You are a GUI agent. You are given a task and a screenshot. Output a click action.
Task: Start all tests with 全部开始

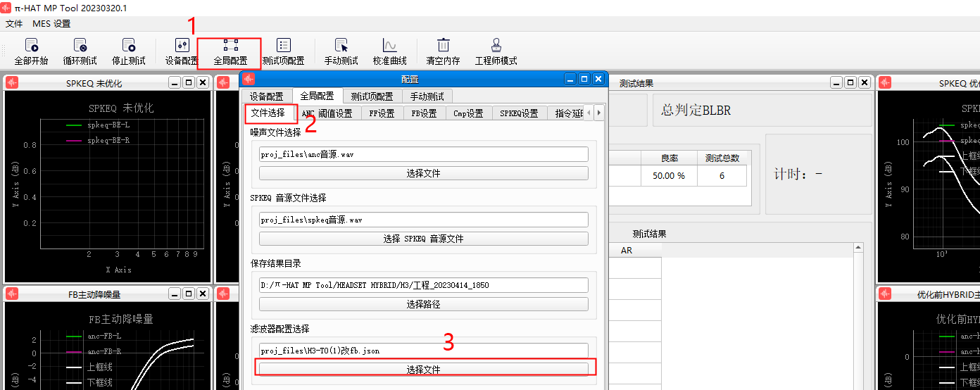pyautogui.click(x=31, y=52)
